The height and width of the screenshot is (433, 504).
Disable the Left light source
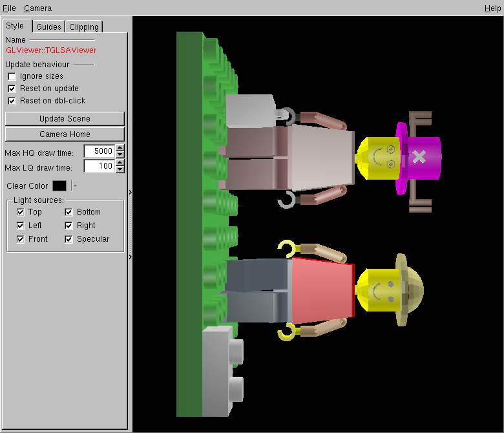pyautogui.click(x=20, y=226)
